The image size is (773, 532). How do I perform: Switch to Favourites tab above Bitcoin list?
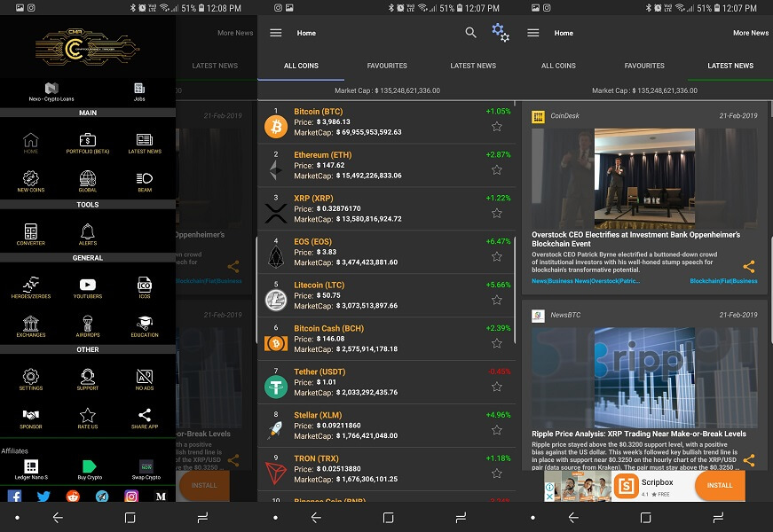(x=387, y=66)
